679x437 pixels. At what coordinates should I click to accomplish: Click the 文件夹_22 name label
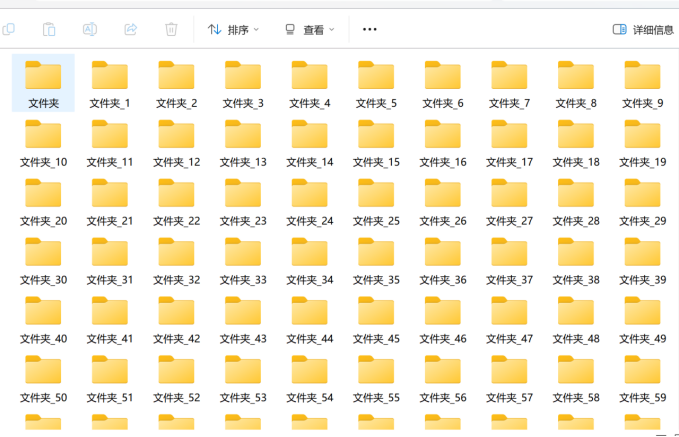point(176,221)
